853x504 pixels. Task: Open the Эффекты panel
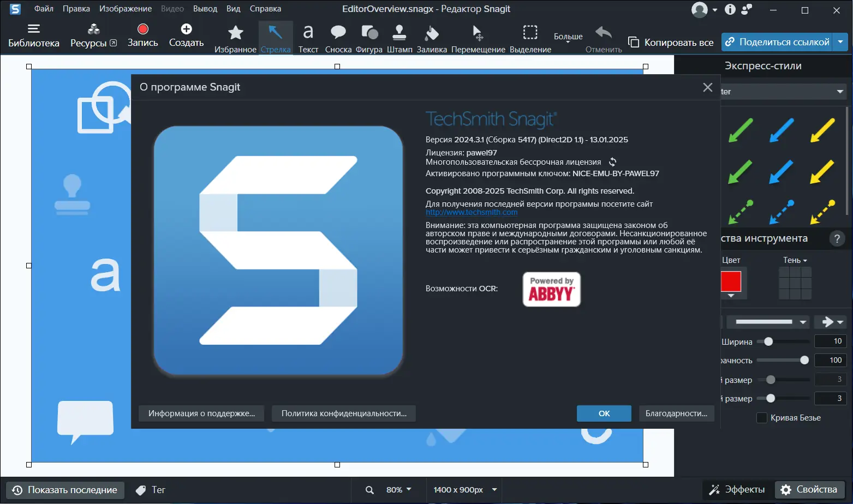click(736, 489)
